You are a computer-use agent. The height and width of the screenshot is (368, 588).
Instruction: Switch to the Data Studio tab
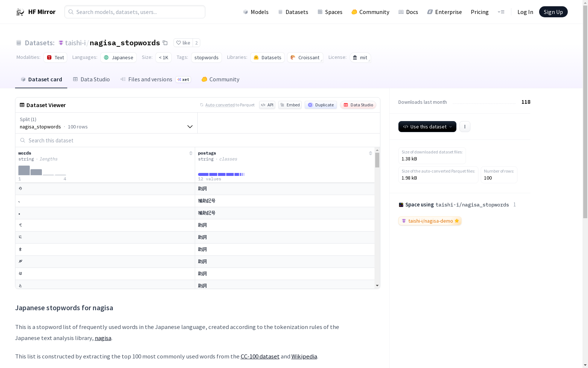pyautogui.click(x=91, y=79)
